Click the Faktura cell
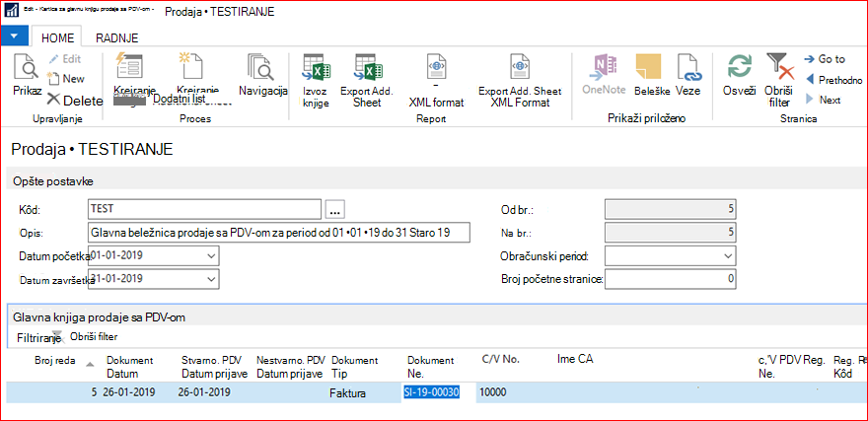The height and width of the screenshot is (421, 868). [348, 394]
